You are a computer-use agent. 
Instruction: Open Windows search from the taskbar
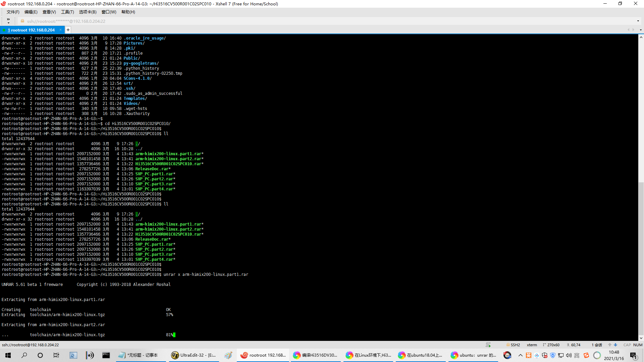pos(24,355)
